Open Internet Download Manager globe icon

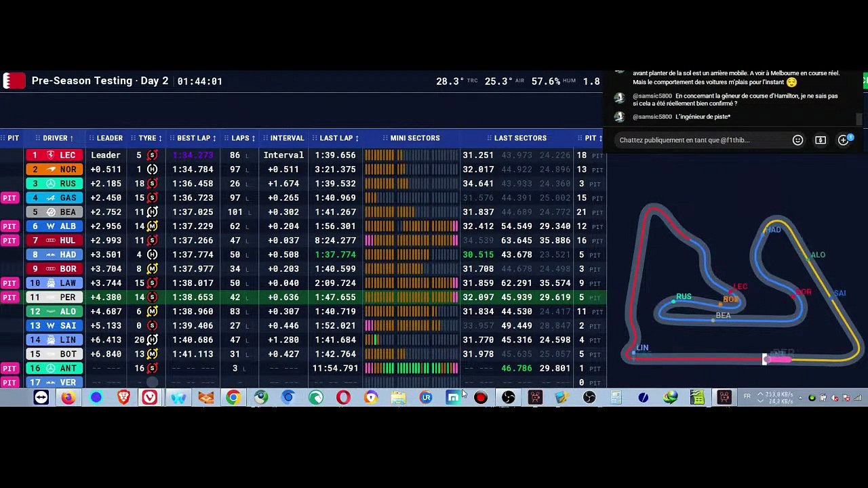tap(670, 397)
